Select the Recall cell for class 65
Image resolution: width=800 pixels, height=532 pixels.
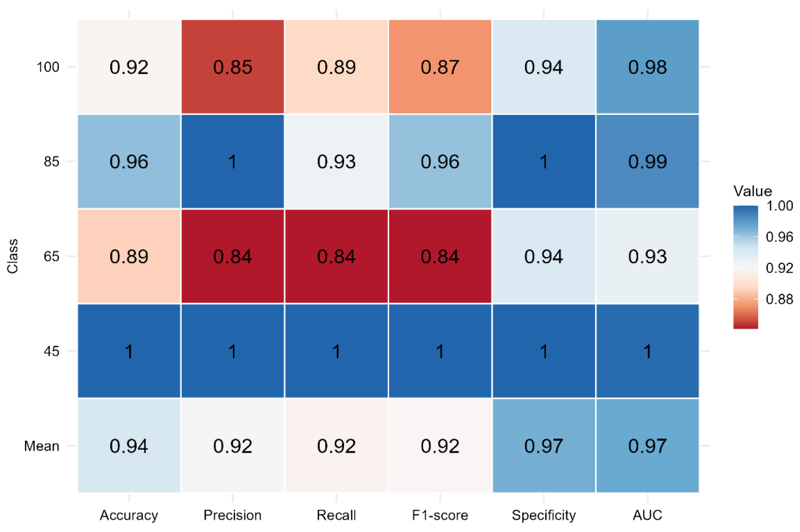coord(336,256)
